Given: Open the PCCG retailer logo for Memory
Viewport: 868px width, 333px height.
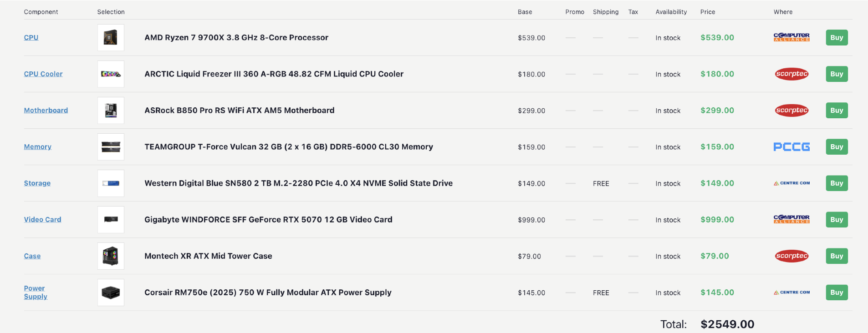Looking at the screenshot, I should (791, 146).
